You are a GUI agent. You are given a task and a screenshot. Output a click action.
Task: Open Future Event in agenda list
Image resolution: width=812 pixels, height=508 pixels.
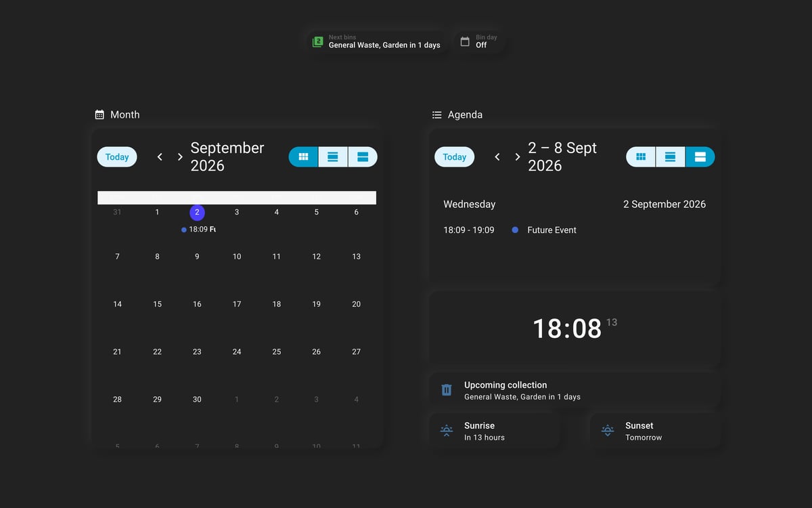point(552,230)
